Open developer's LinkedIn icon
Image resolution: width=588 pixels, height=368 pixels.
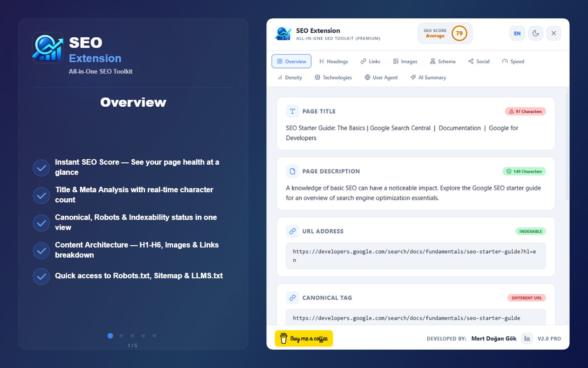pos(527,339)
